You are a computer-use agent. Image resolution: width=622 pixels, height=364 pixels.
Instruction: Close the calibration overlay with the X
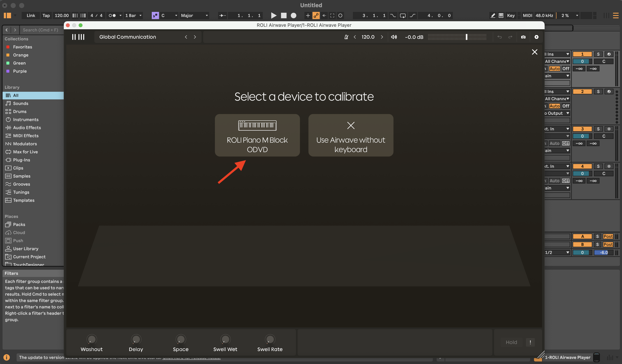coord(534,52)
